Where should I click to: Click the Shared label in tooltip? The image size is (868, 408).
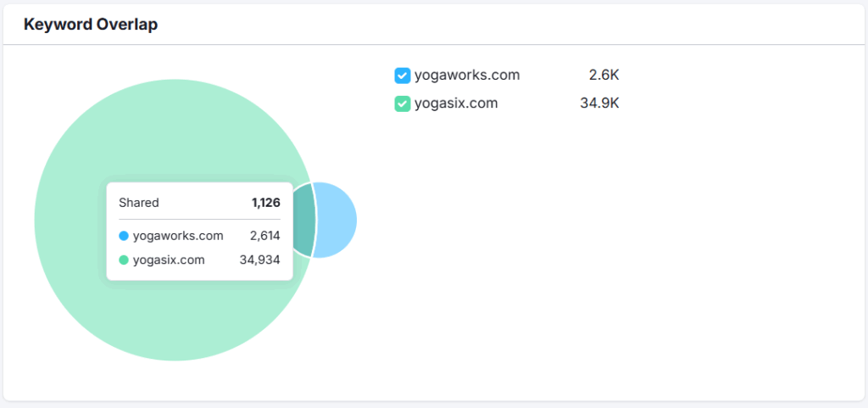[x=139, y=203]
